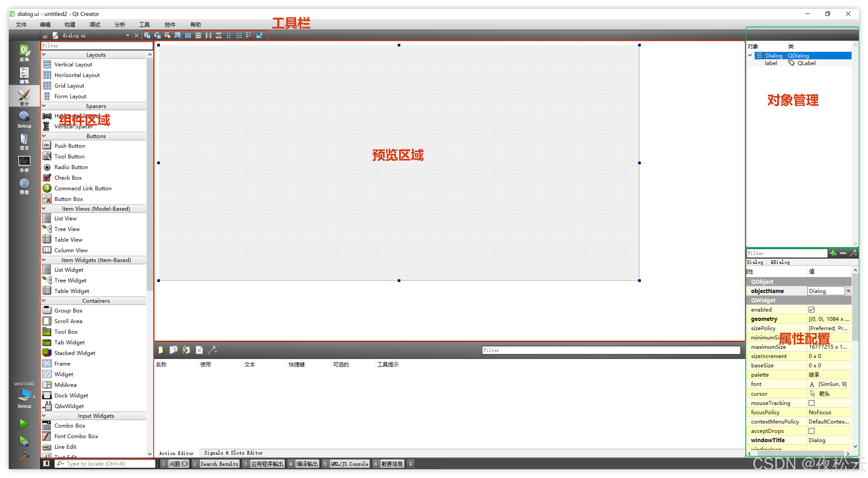
Task: Click the Edit Signals/Slots toolbar icon
Action: [157, 35]
